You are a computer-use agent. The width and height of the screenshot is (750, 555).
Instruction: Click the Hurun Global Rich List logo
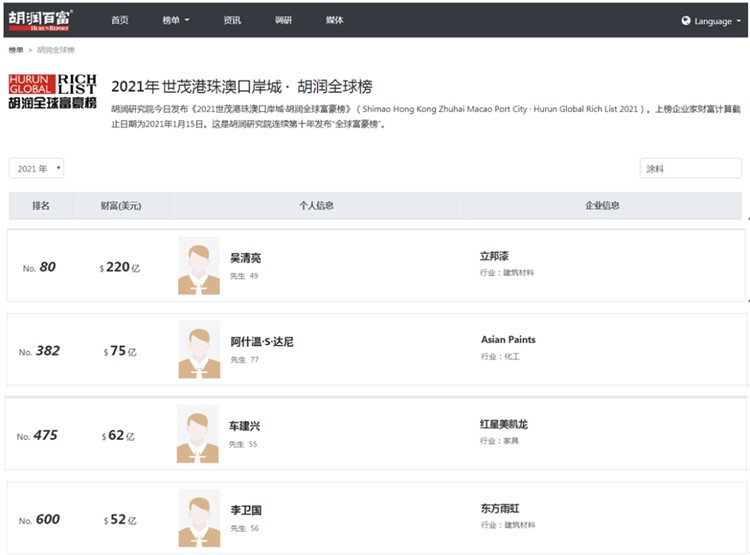click(x=53, y=91)
